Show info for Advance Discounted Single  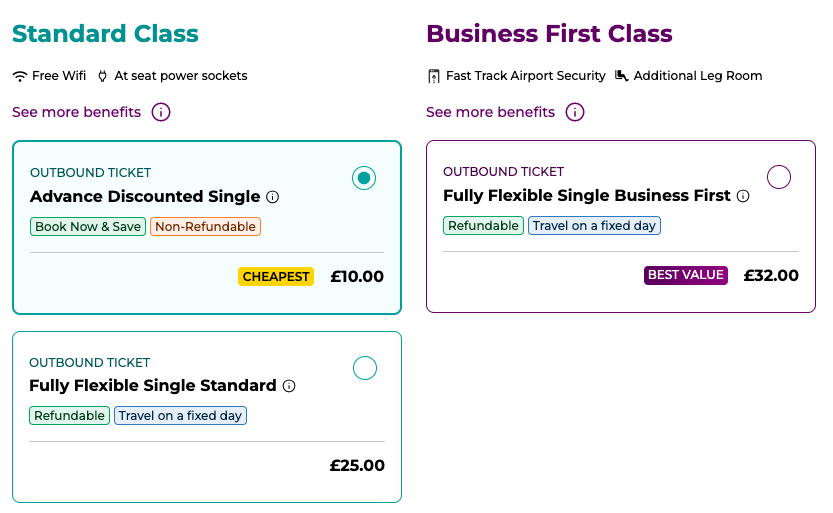(272, 197)
